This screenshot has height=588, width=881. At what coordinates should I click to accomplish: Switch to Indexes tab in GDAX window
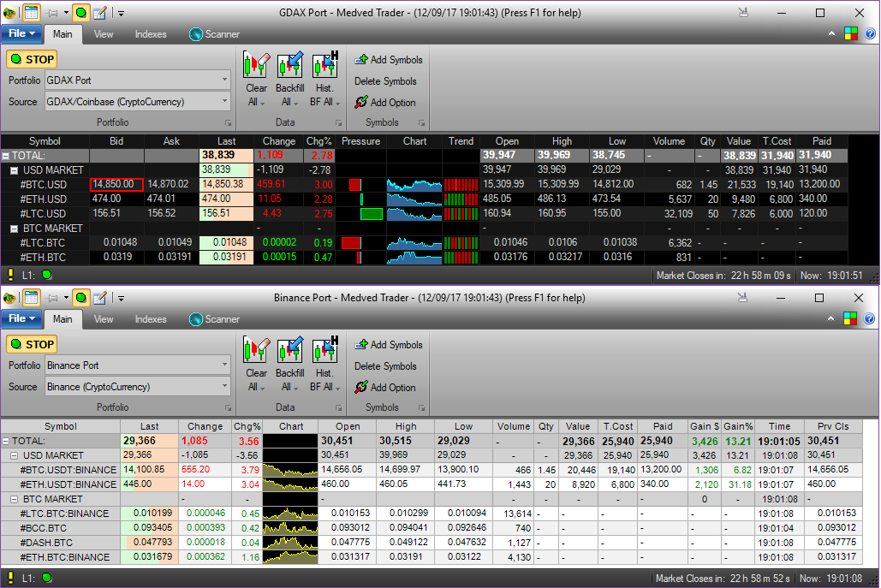click(x=151, y=34)
